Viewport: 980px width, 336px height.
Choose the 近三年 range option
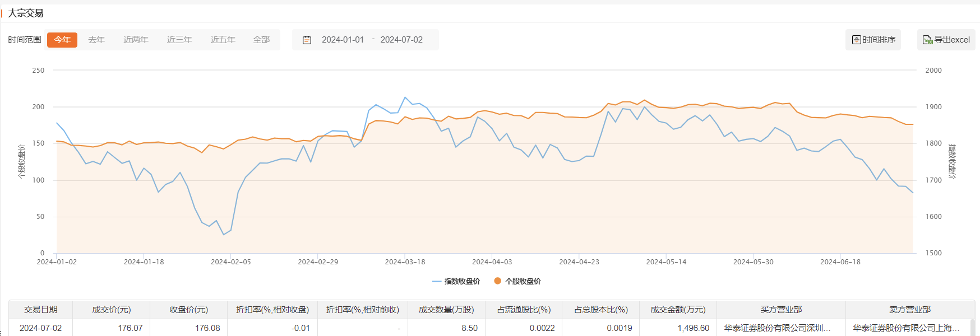pos(179,40)
